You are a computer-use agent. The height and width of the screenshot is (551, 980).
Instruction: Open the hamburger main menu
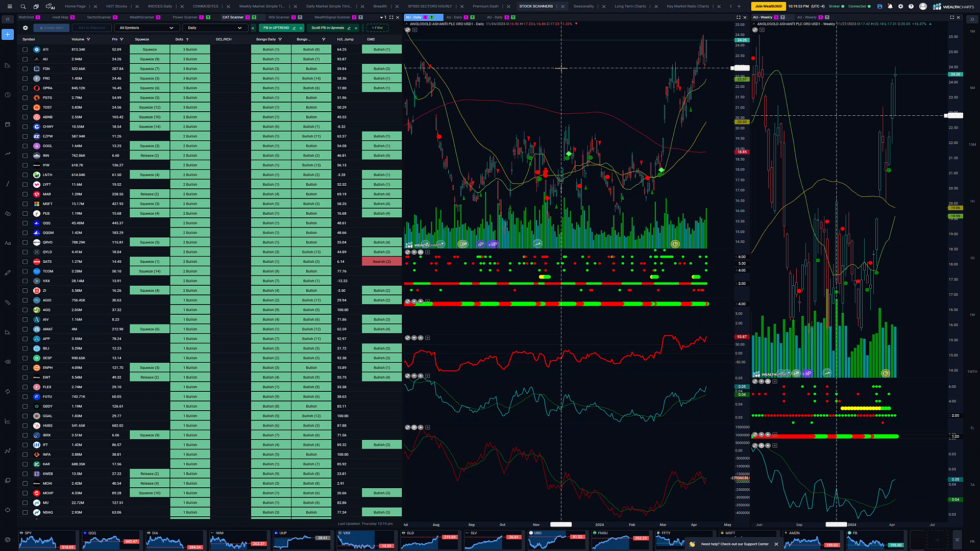click(x=9, y=7)
